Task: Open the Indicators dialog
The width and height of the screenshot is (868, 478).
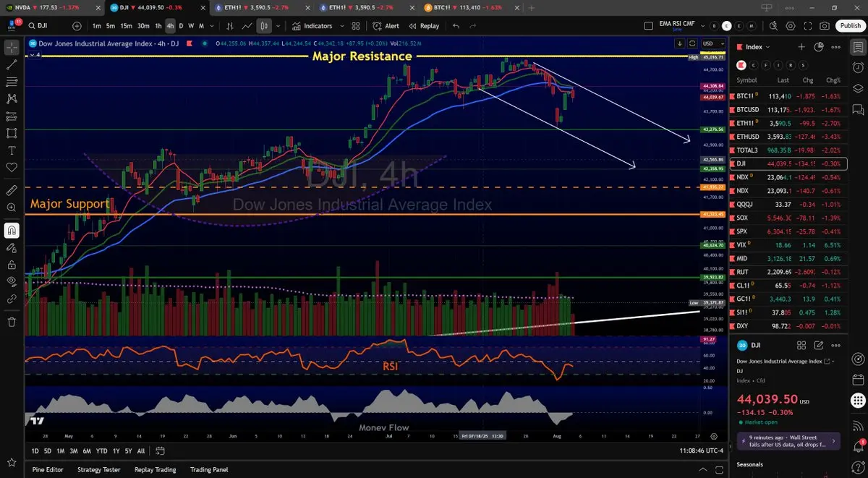Action: coord(312,26)
